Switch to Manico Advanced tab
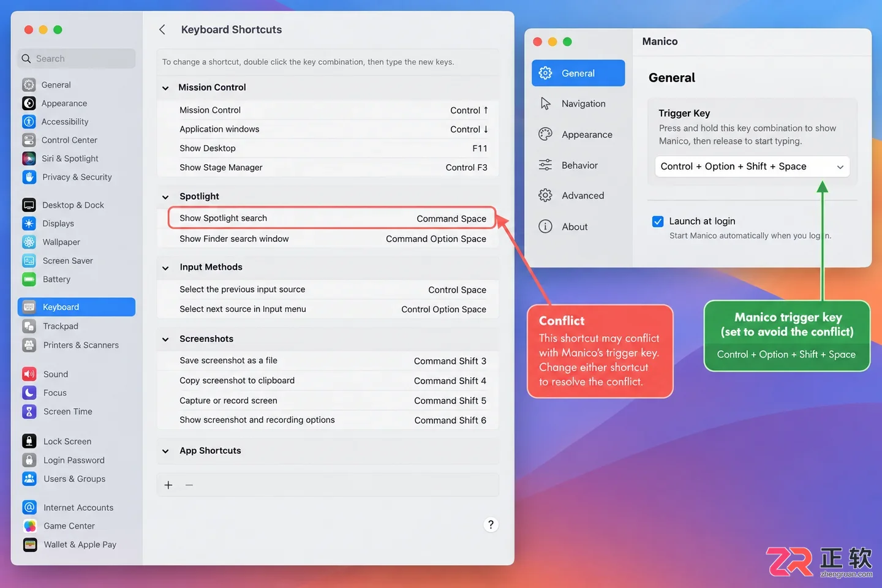 click(x=578, y=195)
